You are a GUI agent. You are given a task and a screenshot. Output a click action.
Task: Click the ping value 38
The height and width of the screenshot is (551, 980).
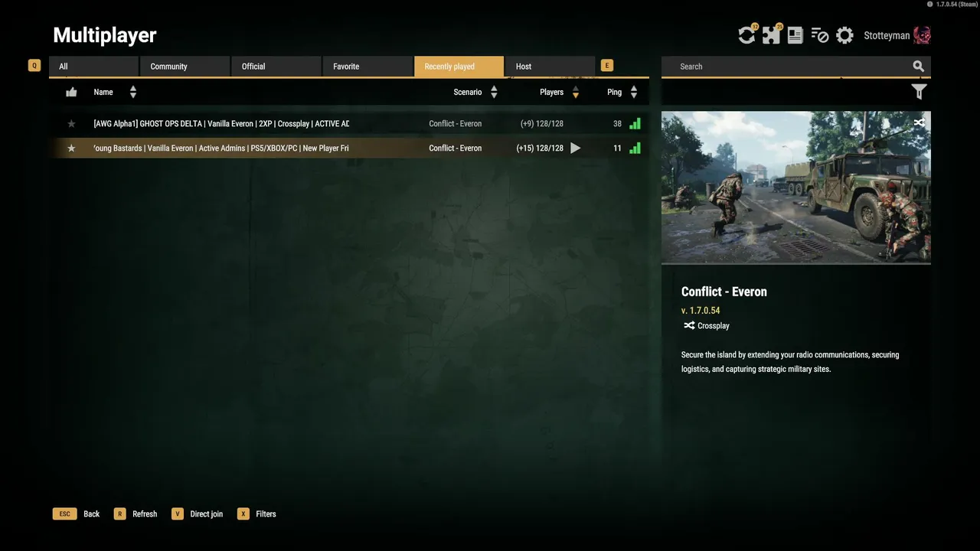(617, 124)
